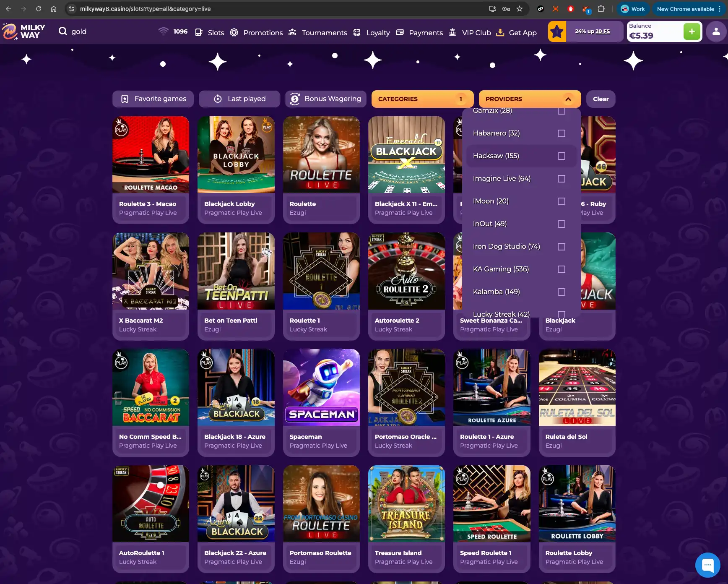Click the gold star level icon
This screenshot has height=584, width=728.
557,31
